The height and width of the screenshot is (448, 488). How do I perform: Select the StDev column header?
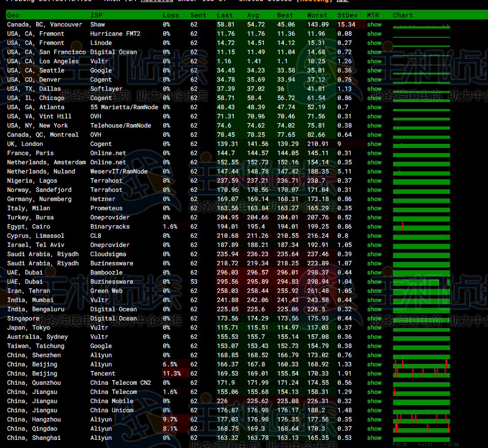[x=347, y=15]
